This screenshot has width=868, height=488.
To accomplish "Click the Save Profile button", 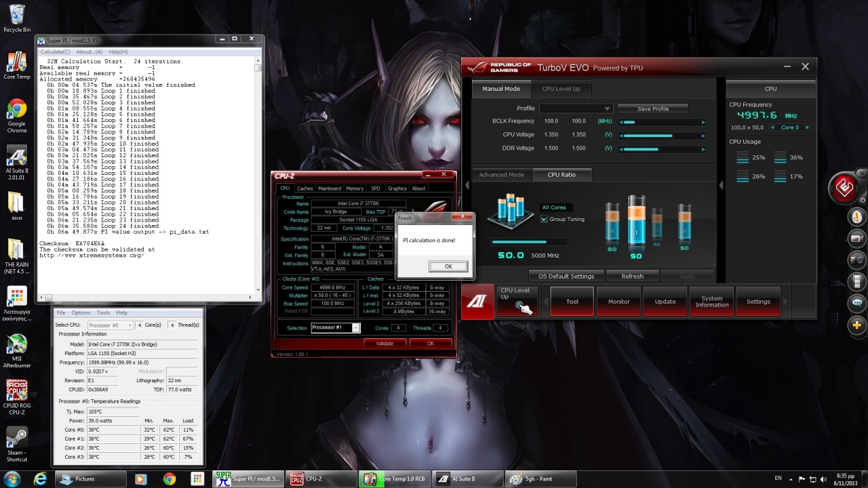I will pyautogui.click(x=653, y=108).
